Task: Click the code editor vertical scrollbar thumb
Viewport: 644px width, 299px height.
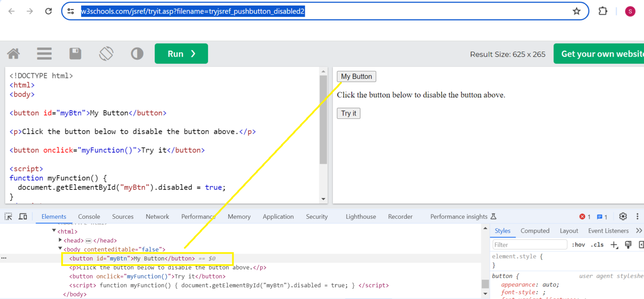Action: click(323, 120)
